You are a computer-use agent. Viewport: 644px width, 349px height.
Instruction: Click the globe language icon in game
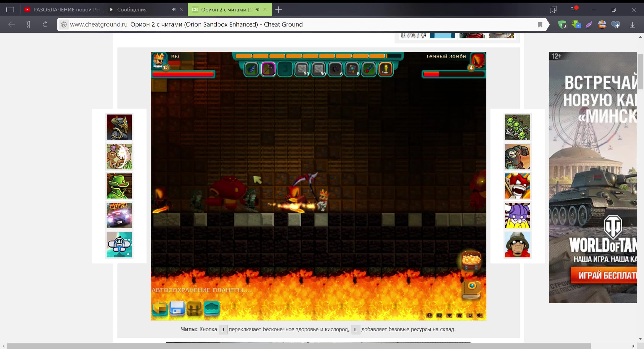pyautogui.click(x=430, y=315)
